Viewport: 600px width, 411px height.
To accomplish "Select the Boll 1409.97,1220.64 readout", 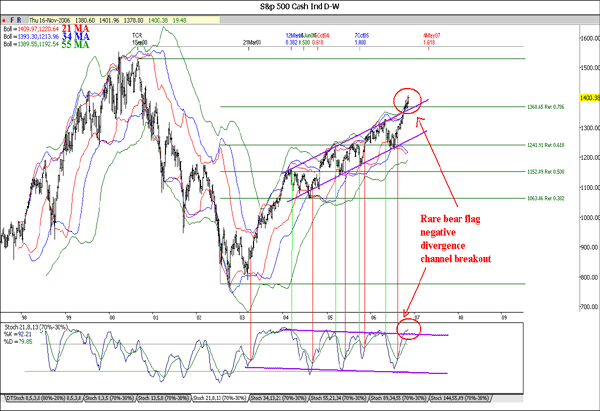I will tap(31, 29).
